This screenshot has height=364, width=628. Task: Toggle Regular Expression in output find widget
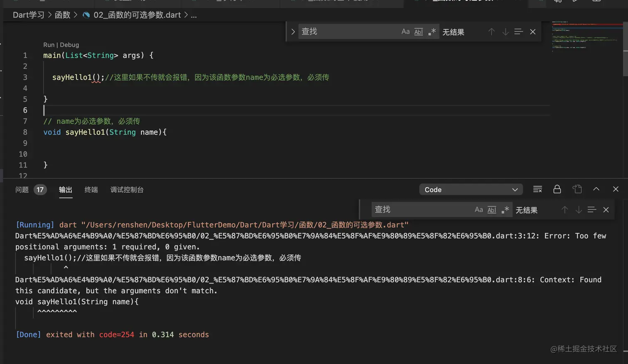505,210
